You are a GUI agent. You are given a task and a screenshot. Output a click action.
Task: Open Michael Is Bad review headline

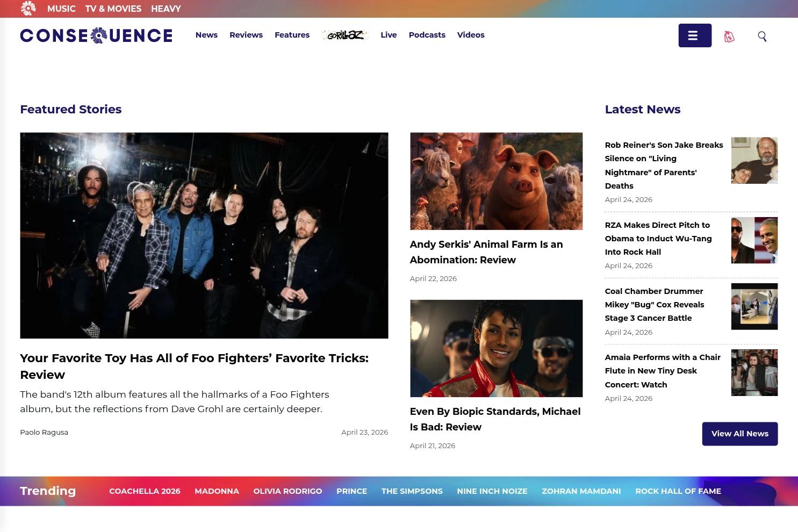[x=495, y=419]
